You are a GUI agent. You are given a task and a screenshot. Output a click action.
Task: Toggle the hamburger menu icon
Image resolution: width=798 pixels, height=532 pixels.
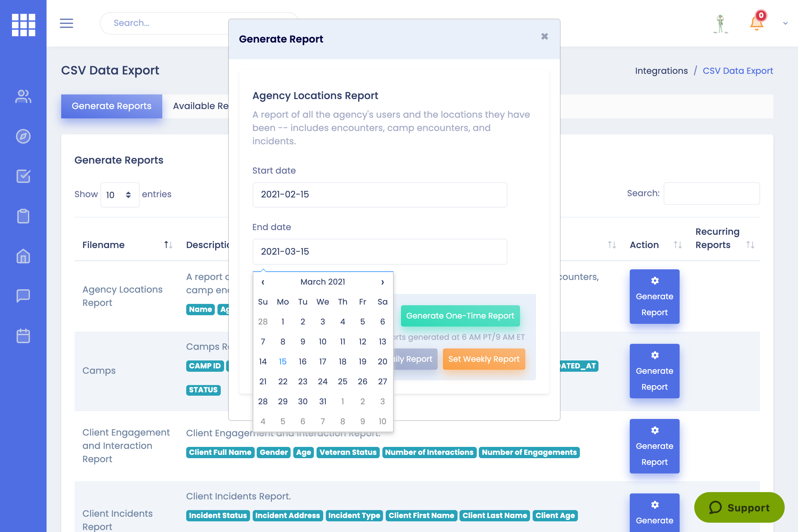[66, 23]
